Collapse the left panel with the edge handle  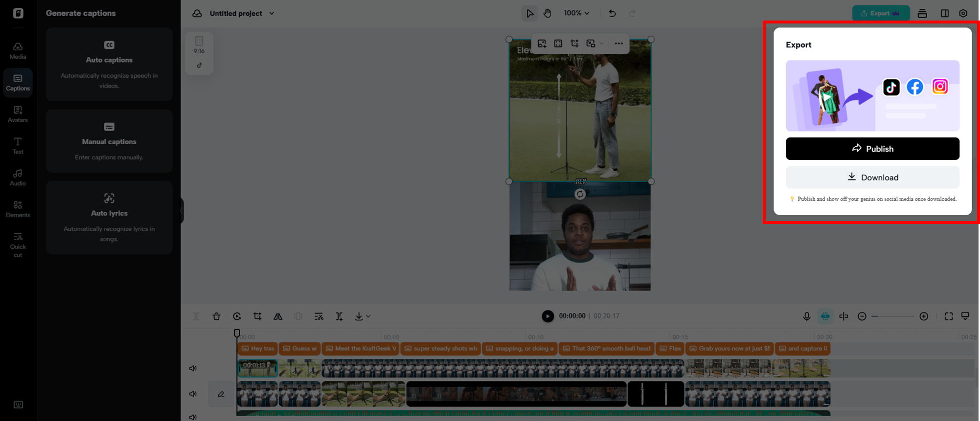[182, 210]
